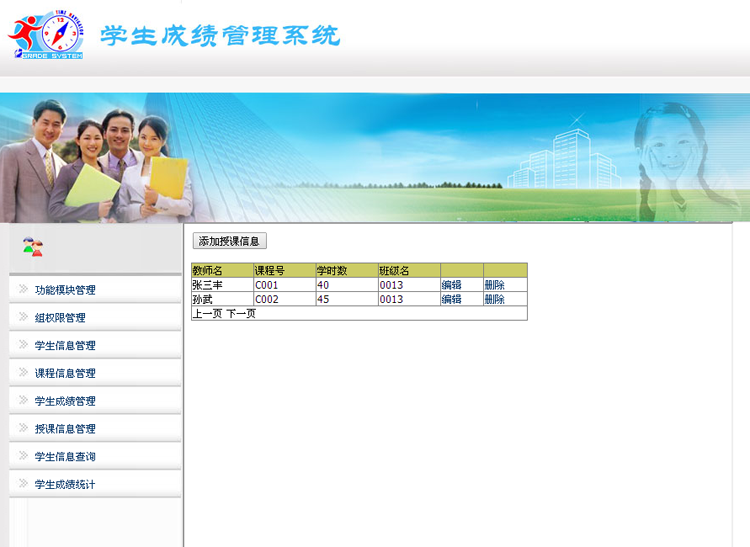This screenshot has height=547, width=750.
Task: Click the 班级名 column header
Action: [x=409, y=271]
